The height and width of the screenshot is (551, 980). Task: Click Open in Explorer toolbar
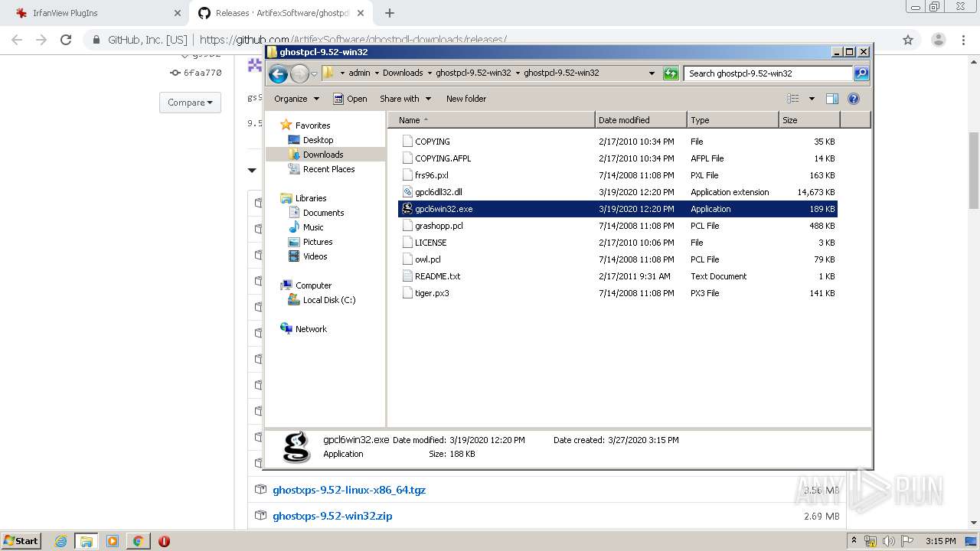tap(350, 99)
